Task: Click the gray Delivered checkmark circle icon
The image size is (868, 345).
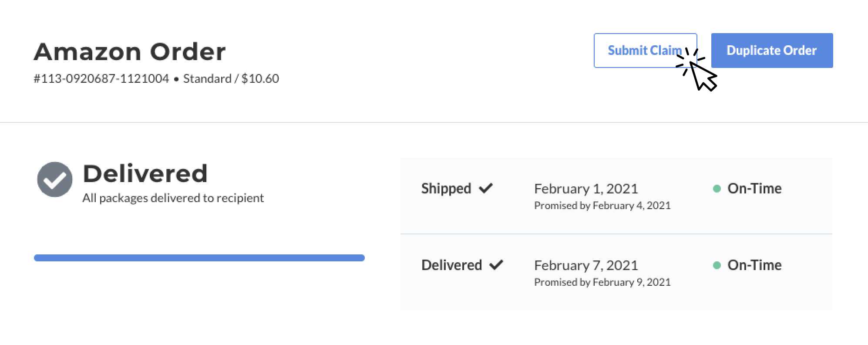Action: (55, 179)
